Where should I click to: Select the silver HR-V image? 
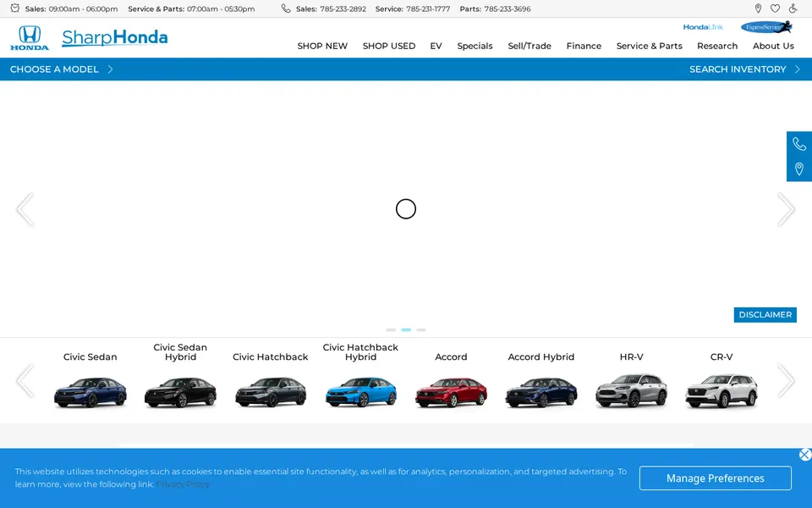[631, 391]
